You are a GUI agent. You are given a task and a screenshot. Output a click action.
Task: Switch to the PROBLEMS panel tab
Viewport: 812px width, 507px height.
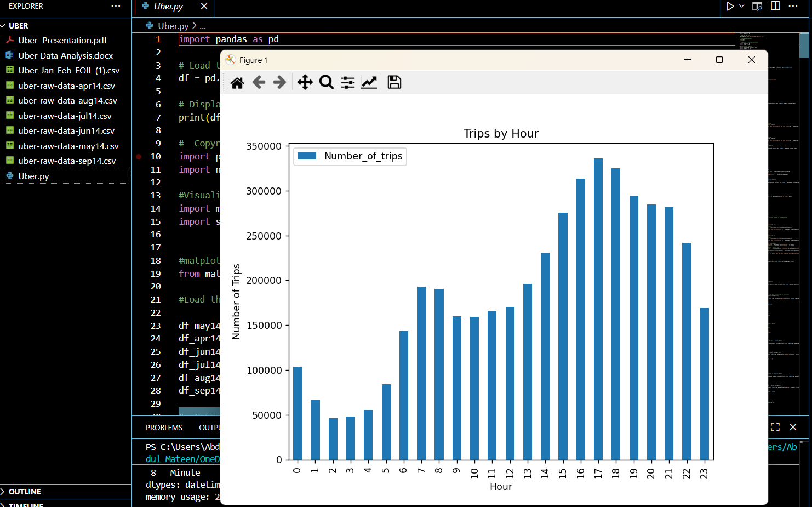[164, 428]
